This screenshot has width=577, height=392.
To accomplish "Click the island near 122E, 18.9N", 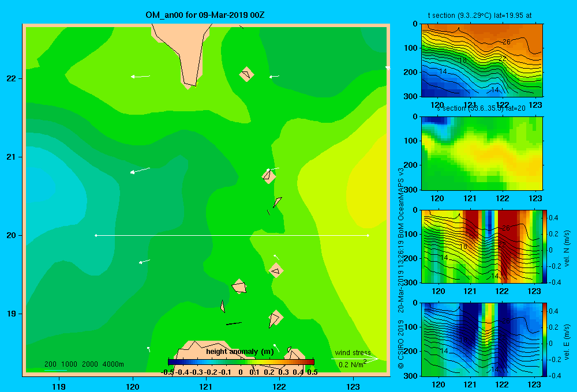I will (x=275, y=318).
